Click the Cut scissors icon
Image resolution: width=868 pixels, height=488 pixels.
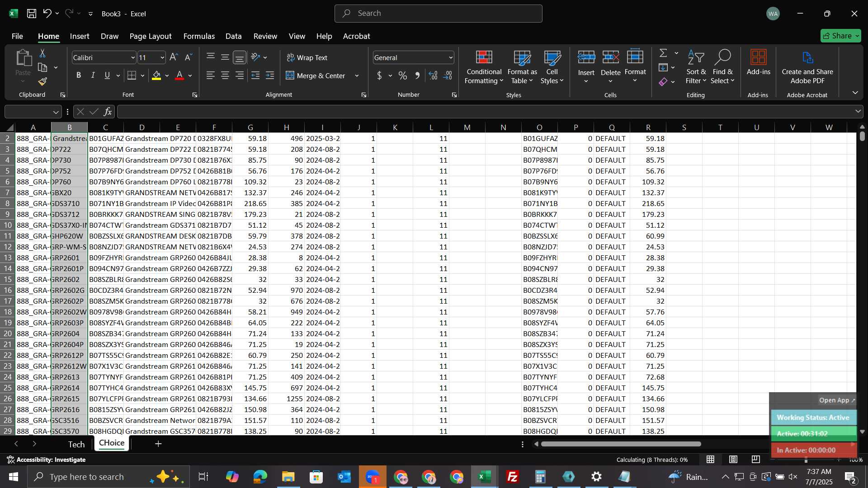click(42, 53)
